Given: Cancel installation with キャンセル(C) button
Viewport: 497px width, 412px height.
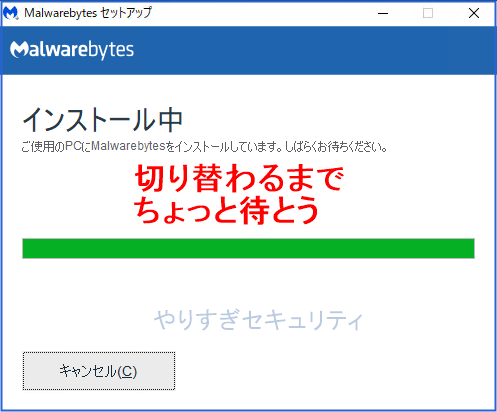Looking at the screenshot, I should (99, 371).
